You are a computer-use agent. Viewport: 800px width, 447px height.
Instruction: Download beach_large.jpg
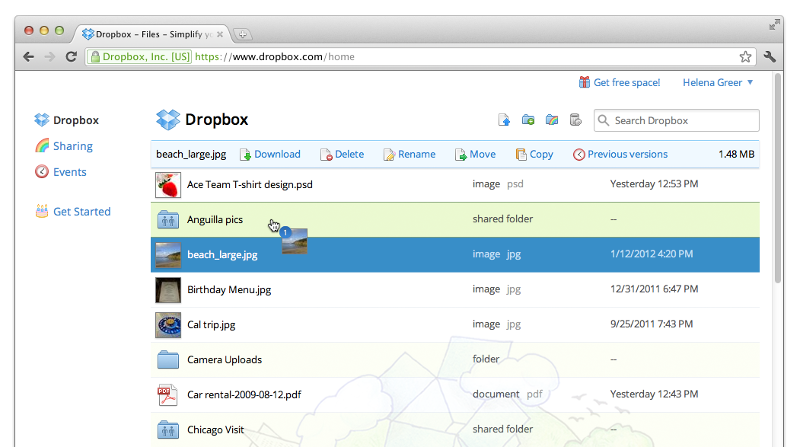[x=270, y=154]
